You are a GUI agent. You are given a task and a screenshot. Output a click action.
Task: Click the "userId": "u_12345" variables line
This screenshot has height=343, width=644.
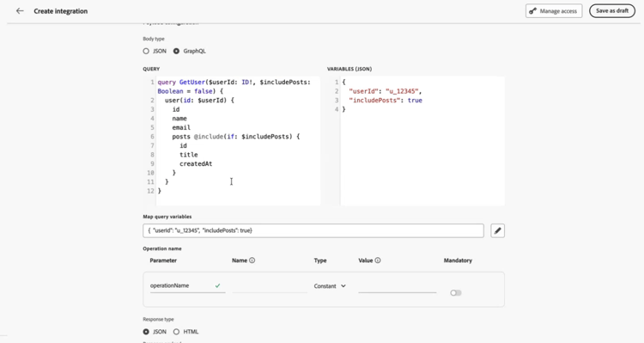385,91
